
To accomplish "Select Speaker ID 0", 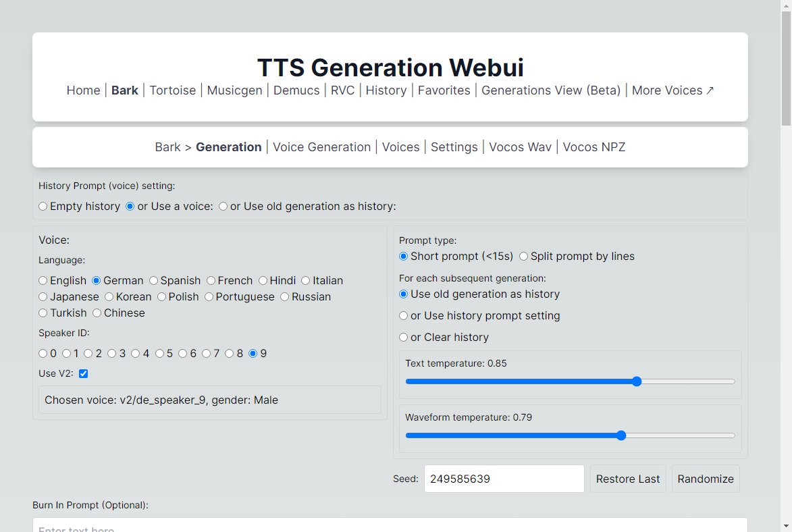I will pos(43,353).
